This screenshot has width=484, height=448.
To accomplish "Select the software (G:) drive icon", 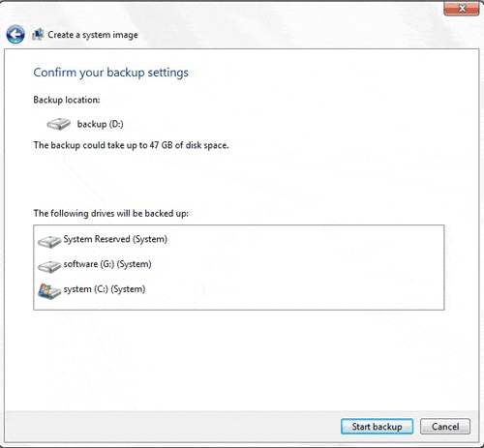I will point(49,266).
